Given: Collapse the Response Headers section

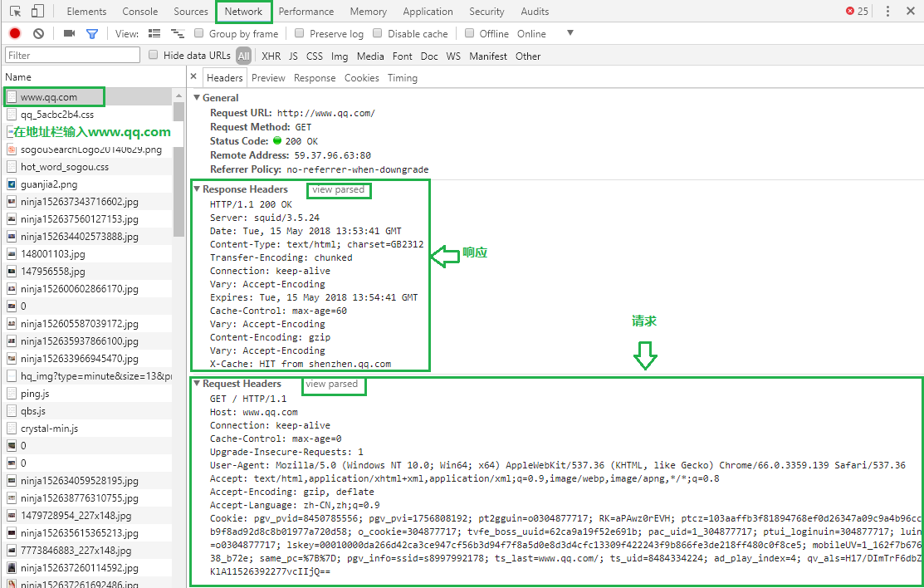Looking at the screenshot, I should (197, 189).
